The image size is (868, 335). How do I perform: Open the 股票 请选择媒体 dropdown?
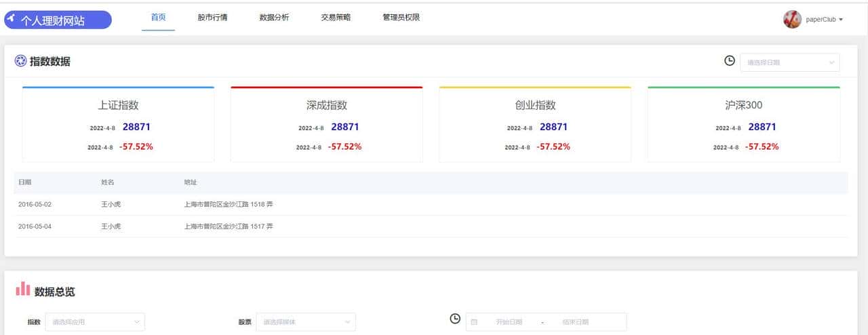[305, 321]
